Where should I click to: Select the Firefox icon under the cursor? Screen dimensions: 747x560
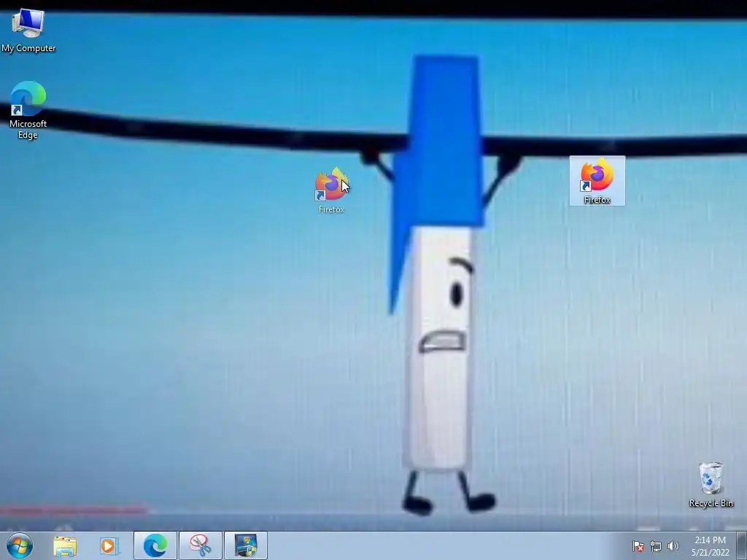coord(332,190)
